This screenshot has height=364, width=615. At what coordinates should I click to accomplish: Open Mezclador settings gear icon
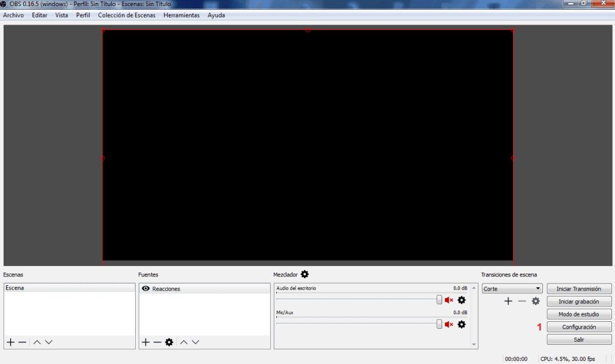click(304, 275)
